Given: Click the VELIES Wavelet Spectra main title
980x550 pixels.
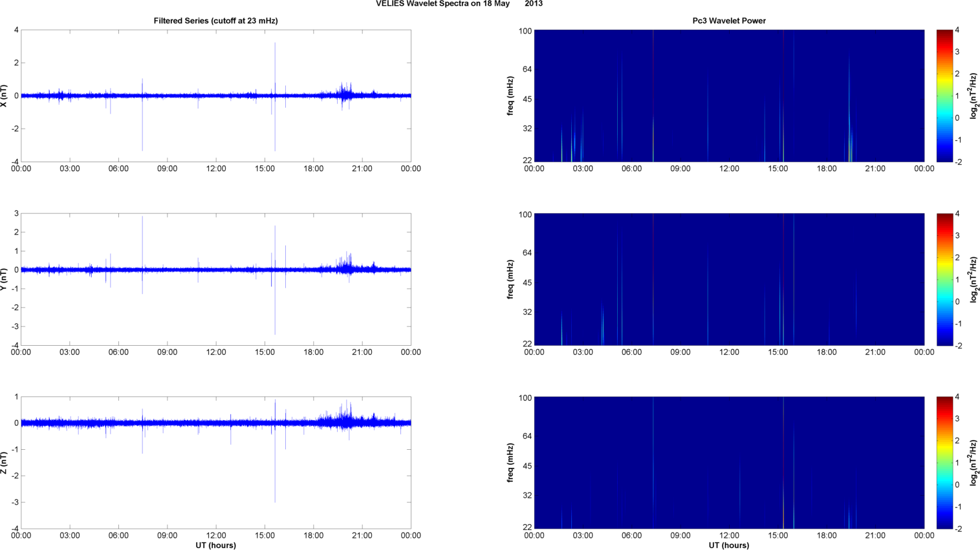Looking at the screenshot, I should click(459, 4).
